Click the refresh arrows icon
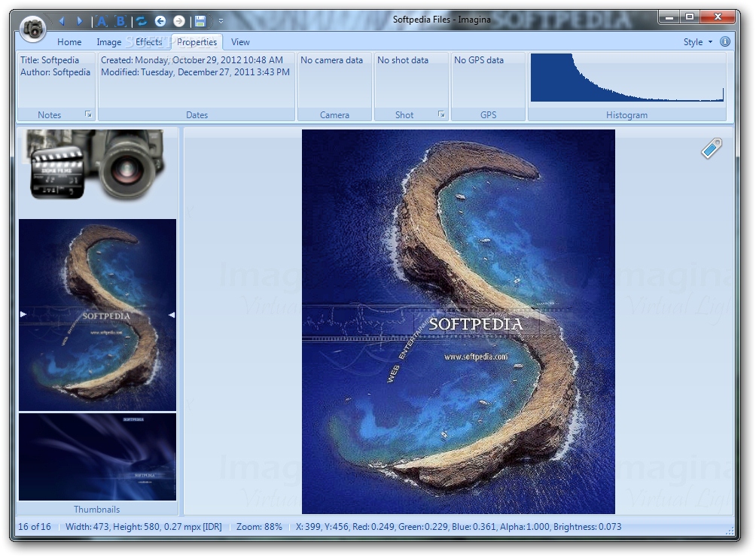 [142, 21]
